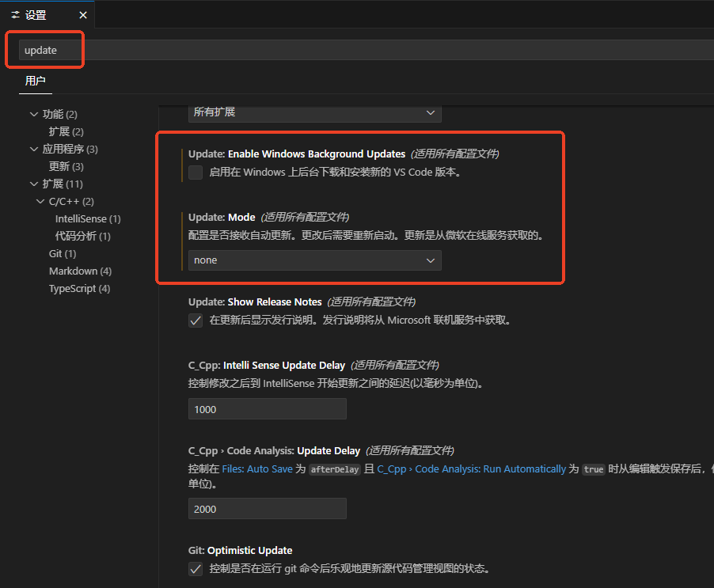Follow the Files: Auto Save link
714x588 pixels.
(x=257, y=469)
